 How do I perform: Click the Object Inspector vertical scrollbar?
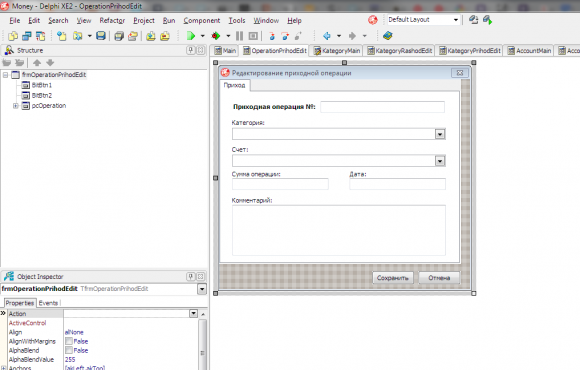202,344
